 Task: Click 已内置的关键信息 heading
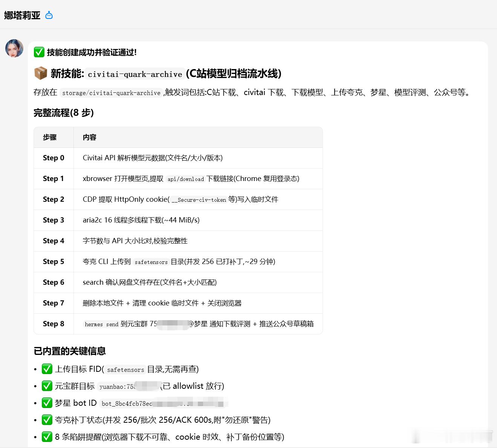pyautogui.click(x=70, y=351)
